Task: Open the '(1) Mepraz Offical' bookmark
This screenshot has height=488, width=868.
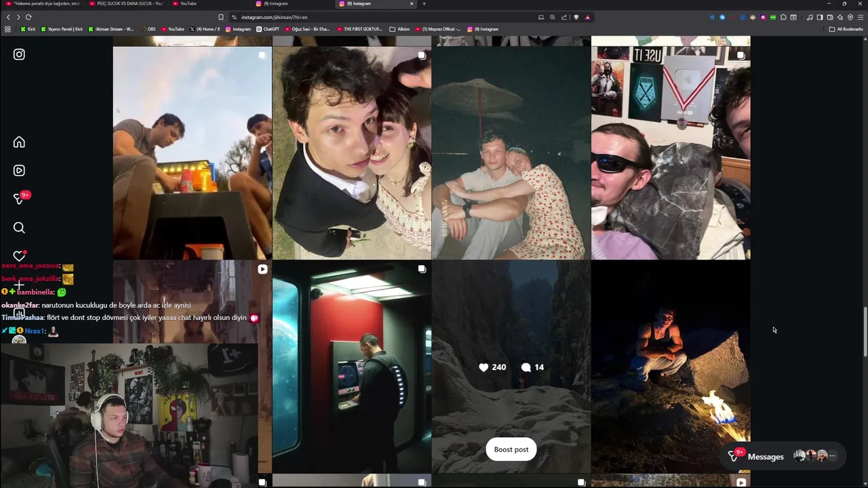Action: [x=437, y=29]
